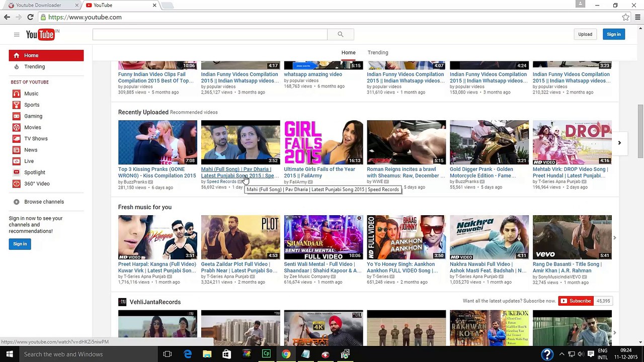
Task: Open the Windows Store taskbar icon
Action: pos(226,354)
